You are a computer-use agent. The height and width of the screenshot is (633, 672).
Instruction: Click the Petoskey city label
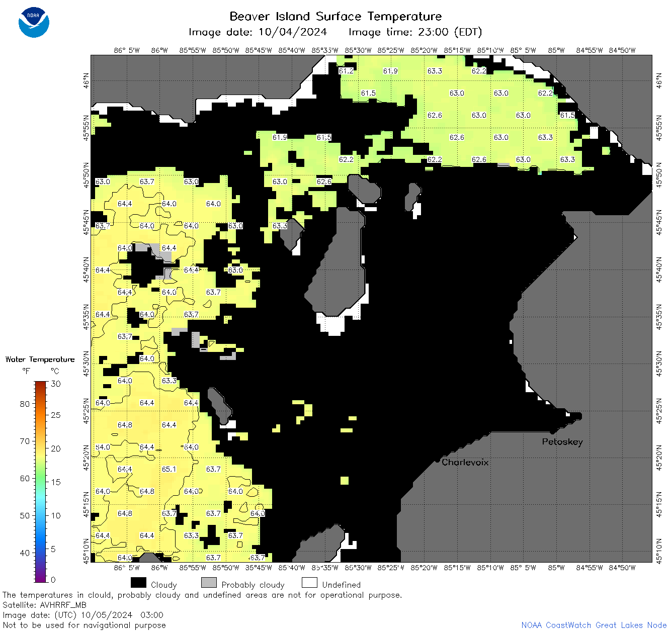[562, 442]
